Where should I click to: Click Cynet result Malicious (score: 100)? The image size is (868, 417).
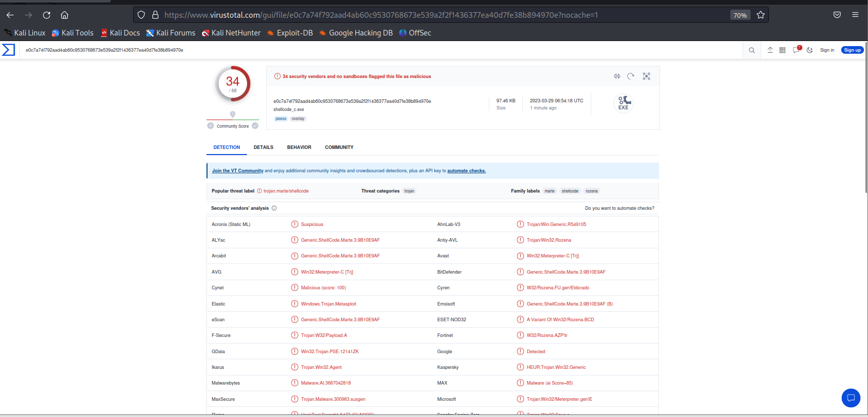click(x=323, y=288)
